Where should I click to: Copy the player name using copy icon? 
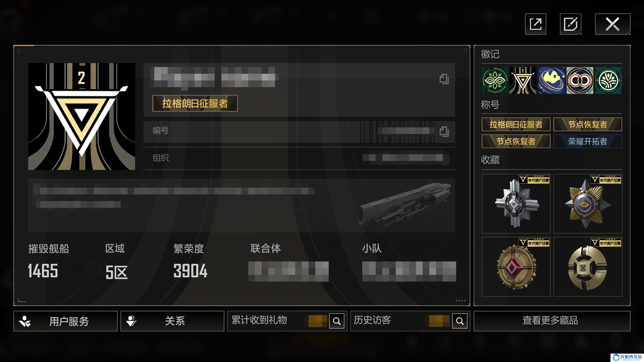(x=444, y=79)
